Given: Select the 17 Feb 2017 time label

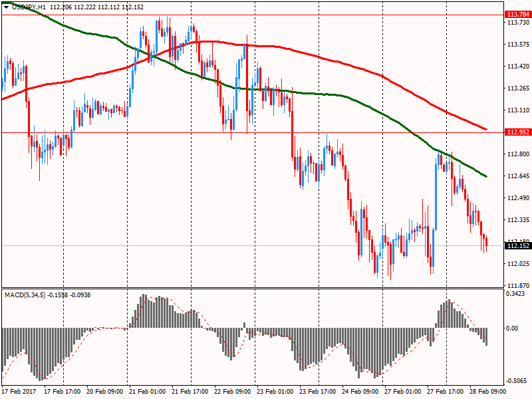Looking at the screenshot, I should pyautogui.click(x=18, y=391).
